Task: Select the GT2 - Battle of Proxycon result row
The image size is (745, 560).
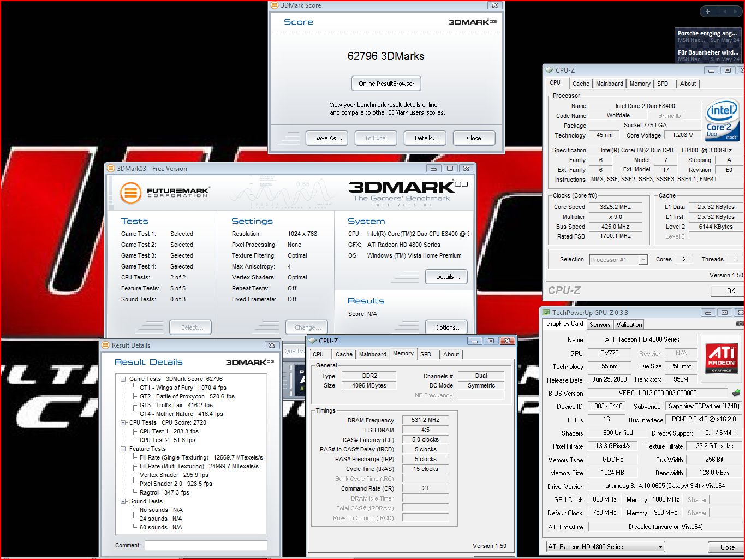Action: pos(187,396)
